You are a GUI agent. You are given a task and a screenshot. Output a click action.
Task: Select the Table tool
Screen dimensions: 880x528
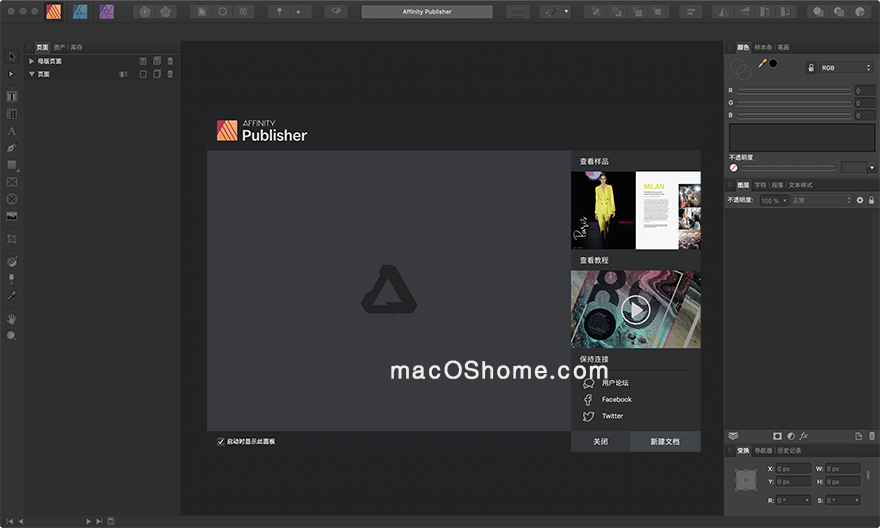pos(12,114)
